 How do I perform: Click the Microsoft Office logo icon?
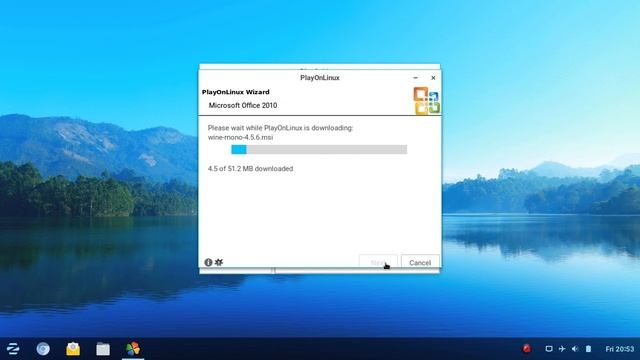pos(427,100)
